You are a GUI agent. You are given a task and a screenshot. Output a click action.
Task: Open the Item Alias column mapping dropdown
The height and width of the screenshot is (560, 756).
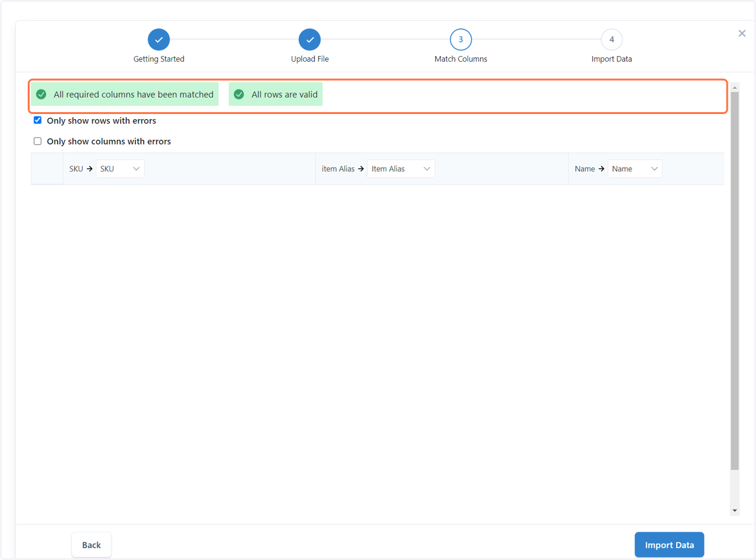(401, 169)
